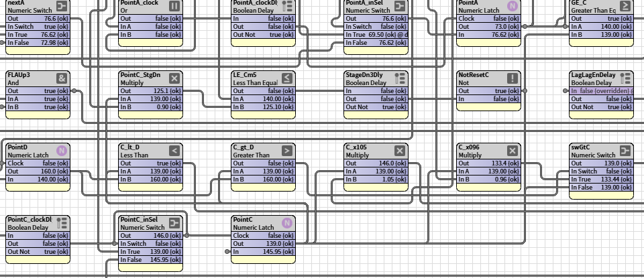Click PointA_inSel In True 69.50 row
Image resolution: width=644 pixels, height=278 pixels.
click(x=376, y=35)
